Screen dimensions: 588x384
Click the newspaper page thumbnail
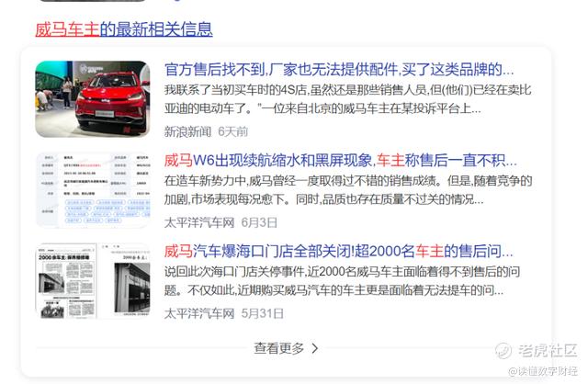[93, 281]
